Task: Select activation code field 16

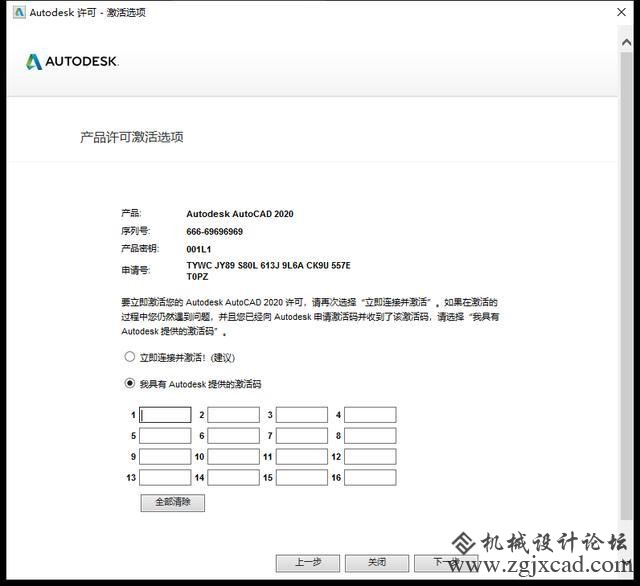Action: point(370,478)
